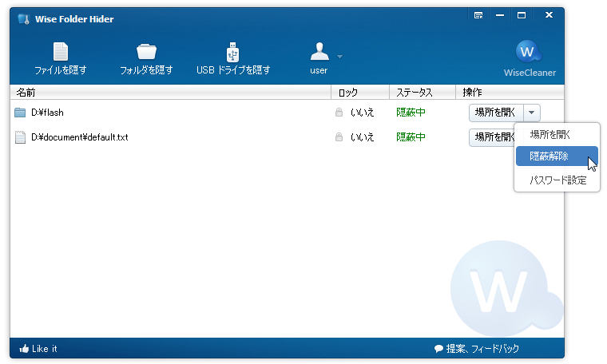Sort by the ロック column header
The width and height of the screenshot is (607, 364).
(360, 92)
